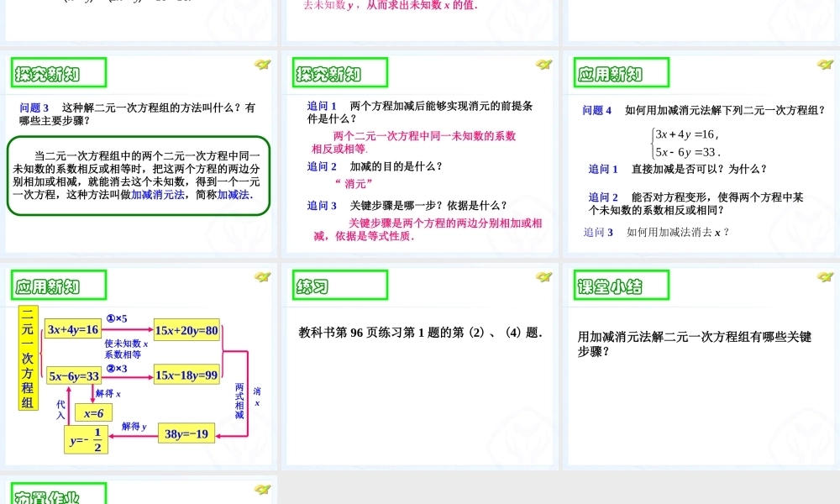Click 追问 1 直接加减是否可以

[678, 169]
